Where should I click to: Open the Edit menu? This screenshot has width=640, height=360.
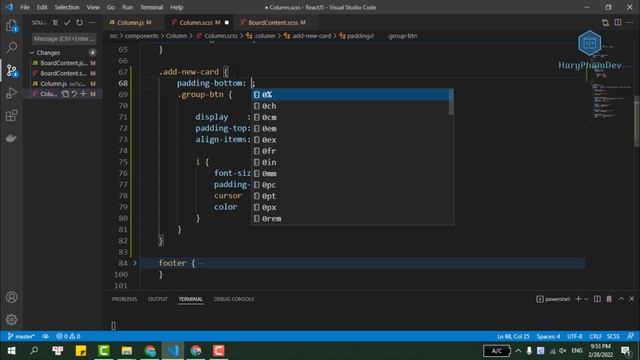42,7
